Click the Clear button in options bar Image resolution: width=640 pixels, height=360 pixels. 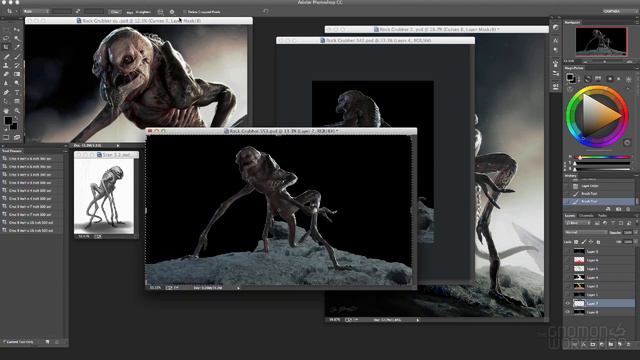[x=115, y=12]
